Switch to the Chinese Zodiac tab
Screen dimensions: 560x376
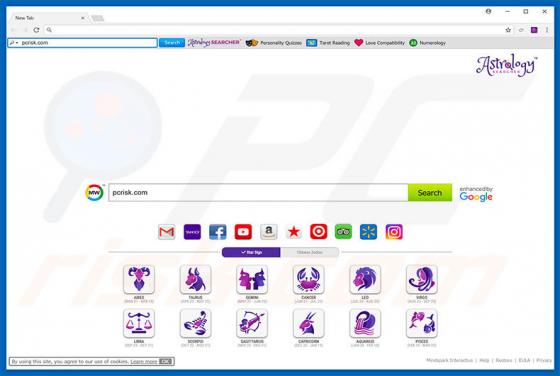tap(310, 252)
